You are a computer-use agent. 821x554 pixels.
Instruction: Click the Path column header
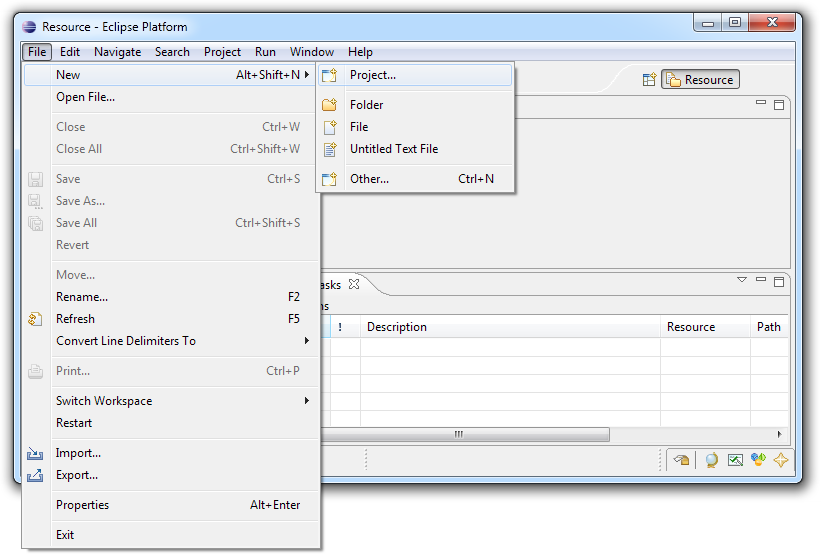tap(769, 327)
